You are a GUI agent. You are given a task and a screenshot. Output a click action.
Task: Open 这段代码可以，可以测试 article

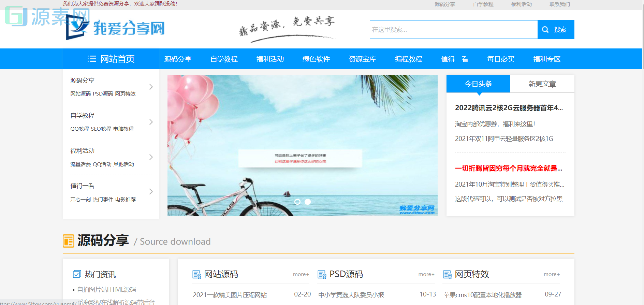(509, 199)
